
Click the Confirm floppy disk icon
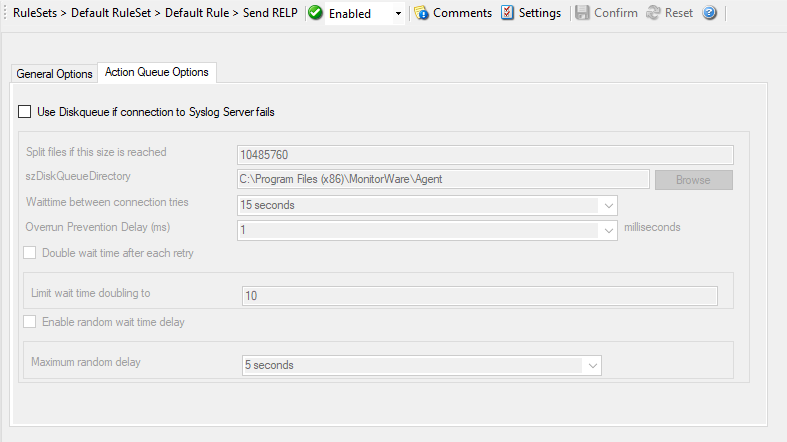coord(582,13)
